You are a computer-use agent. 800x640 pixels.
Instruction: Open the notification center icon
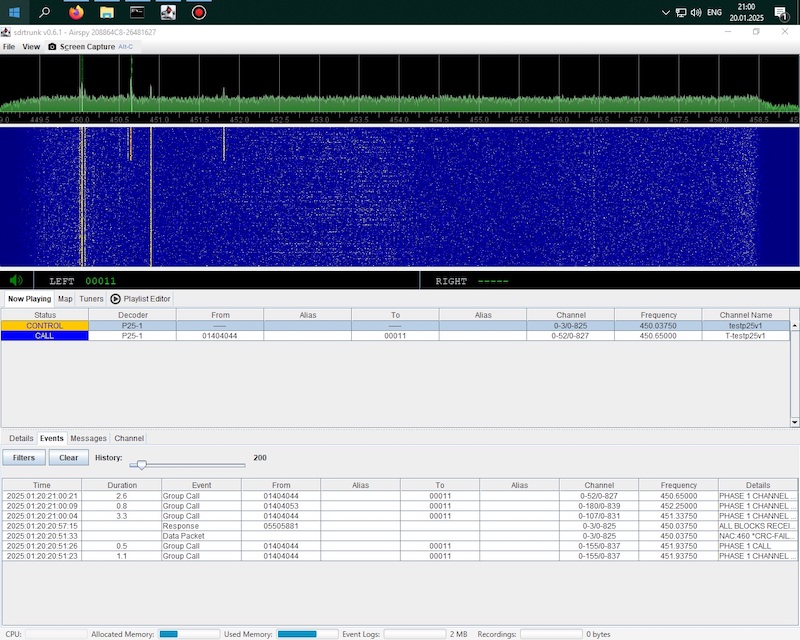(780, 13)
